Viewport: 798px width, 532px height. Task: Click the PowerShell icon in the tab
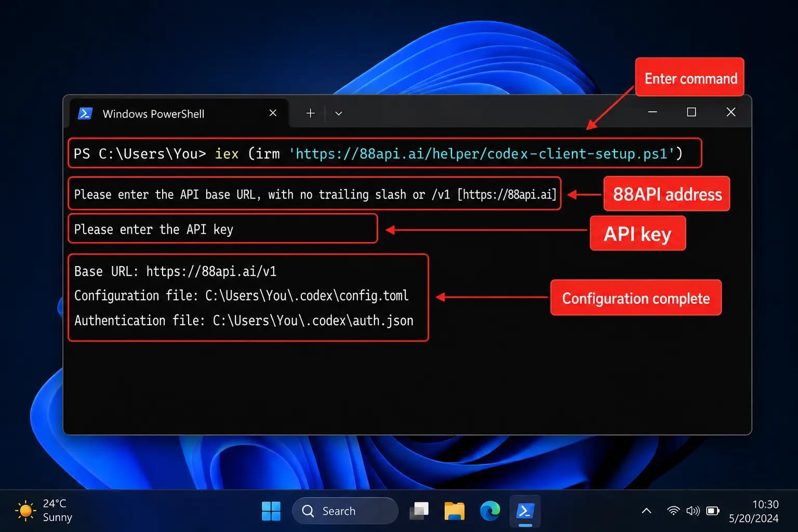pyautogui.click(x=85, y=113)
